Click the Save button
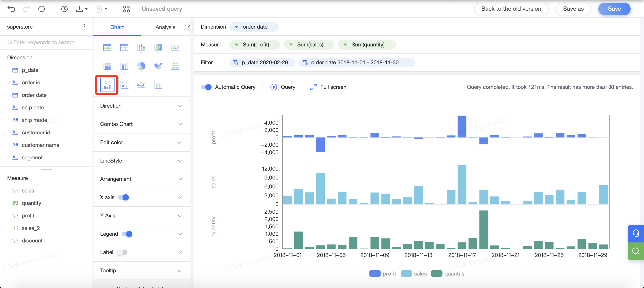This screenshot has width=644, height=288. click(x=614, y=9)
